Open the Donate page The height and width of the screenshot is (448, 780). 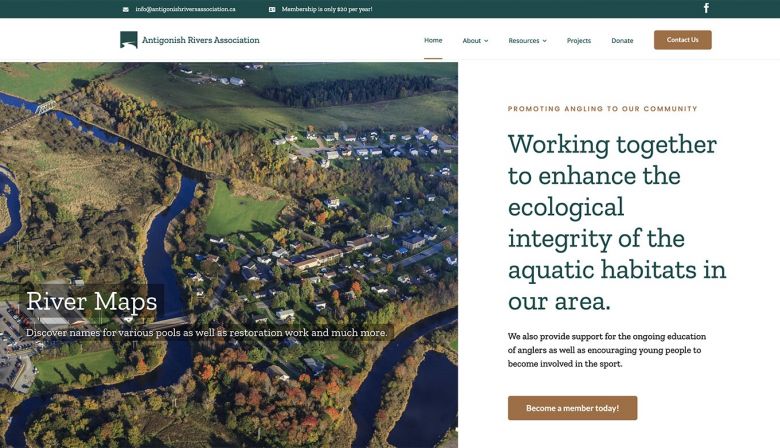click(x=622, y=41)
